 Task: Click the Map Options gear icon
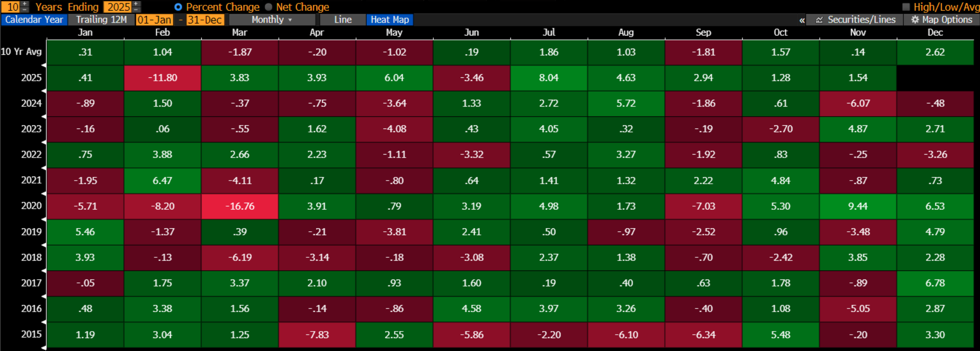click(x=915, y=20)
